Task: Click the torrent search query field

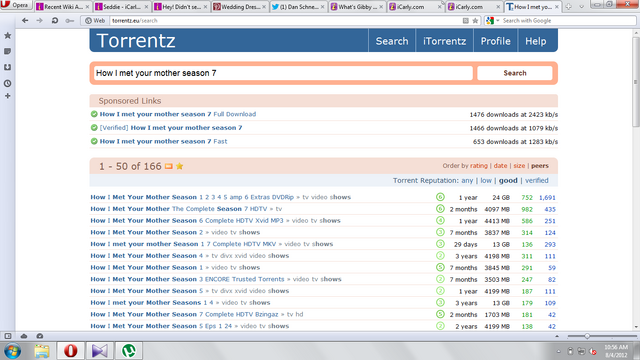Action: (283, 73)
